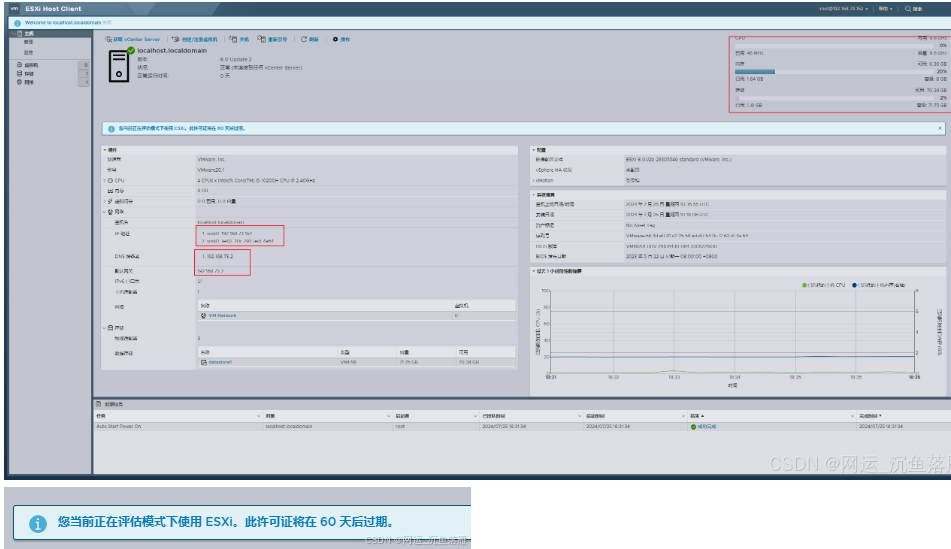Select the Auto Start Power On task row
Viewport: 951px width, 549px height.
coord(522,426)
